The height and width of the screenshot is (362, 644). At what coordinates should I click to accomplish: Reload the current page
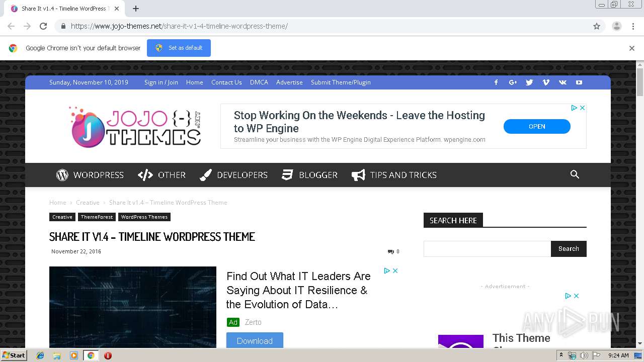(x=43, y=26)
